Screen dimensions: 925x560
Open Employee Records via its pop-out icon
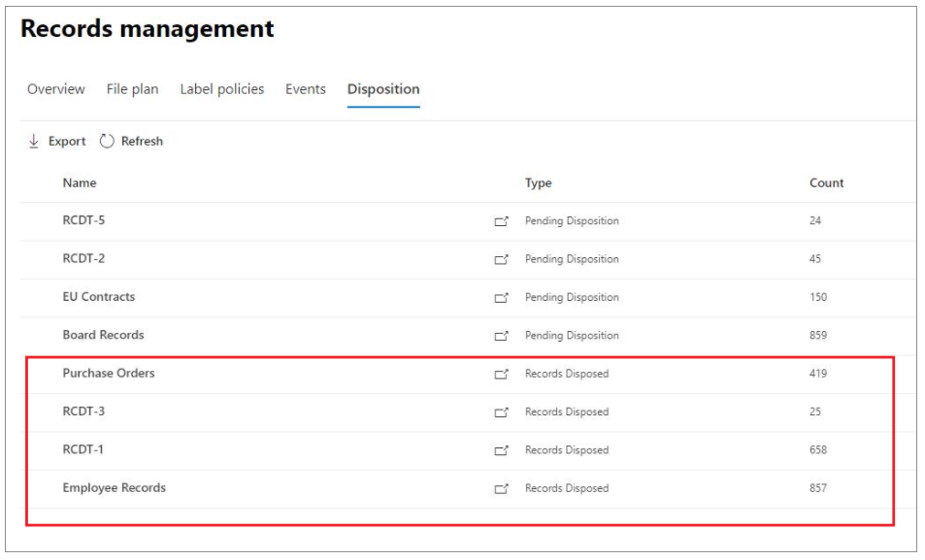pyautogui.click(x=504, y=488)
